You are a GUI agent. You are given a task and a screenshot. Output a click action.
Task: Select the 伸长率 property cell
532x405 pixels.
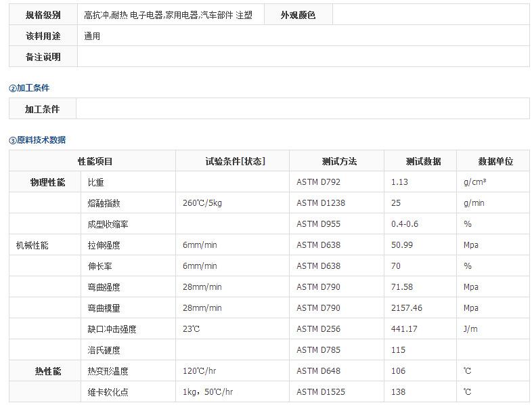pos(129,266)
